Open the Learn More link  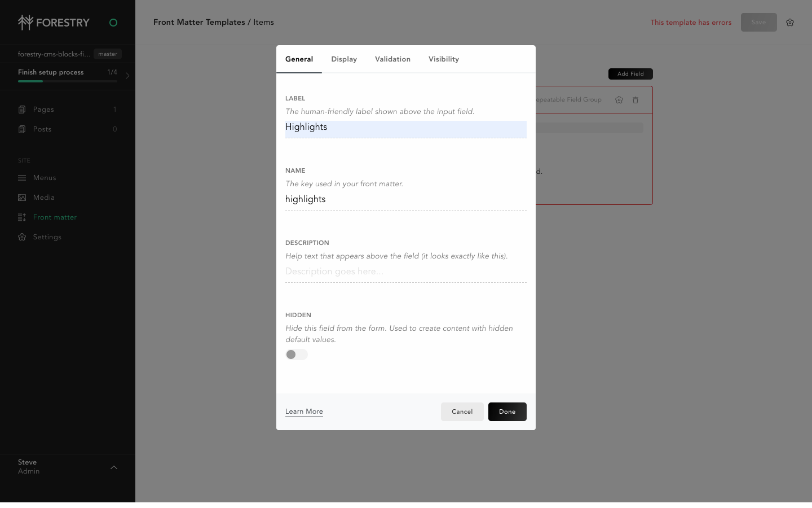click(304, 411)
